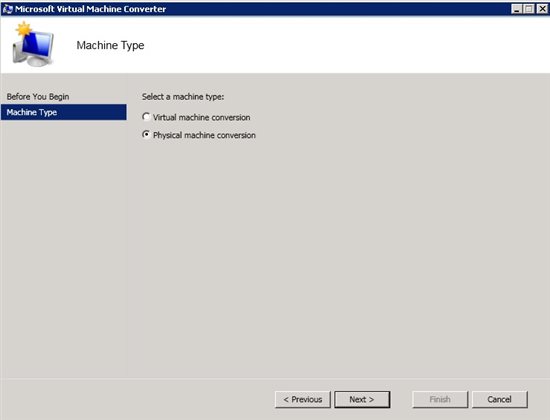Image resolution: width=550 pixels, height=420 pixels.
Task: Close the Microsoft Virtual Machine Converter window
Action: click(x=542, y=8)
